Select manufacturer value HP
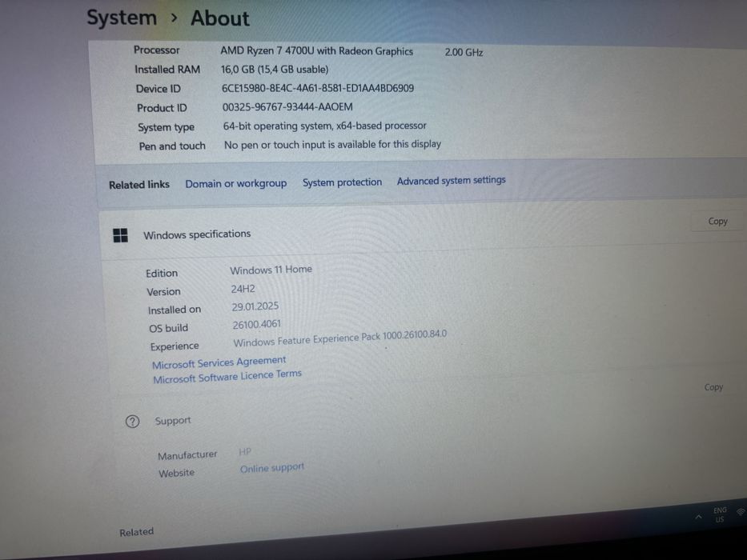 (245, 451)
